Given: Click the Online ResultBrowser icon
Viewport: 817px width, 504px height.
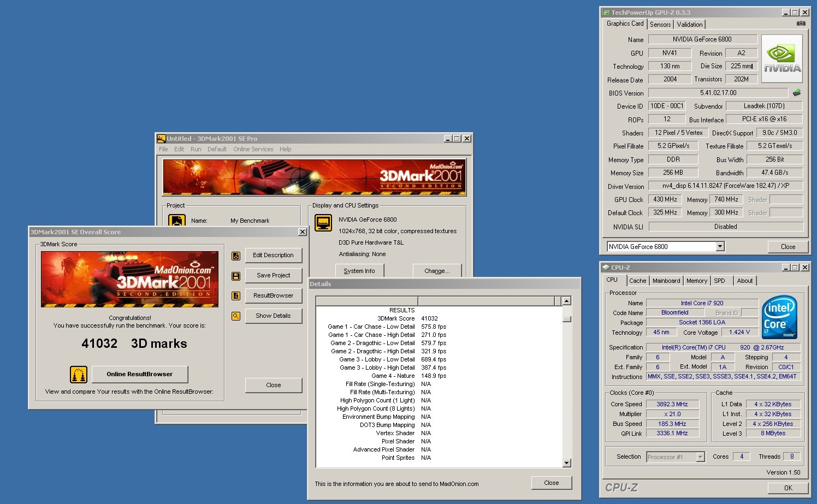Looking at the screenshot, I should (79, 375).
